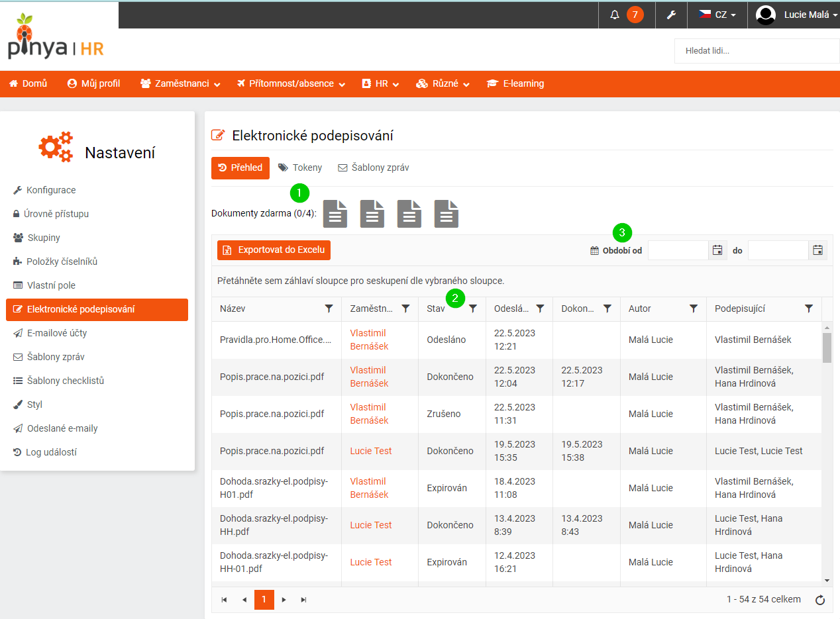
Task: Focus the Hledat lidi search field
Action: [757, 50]
